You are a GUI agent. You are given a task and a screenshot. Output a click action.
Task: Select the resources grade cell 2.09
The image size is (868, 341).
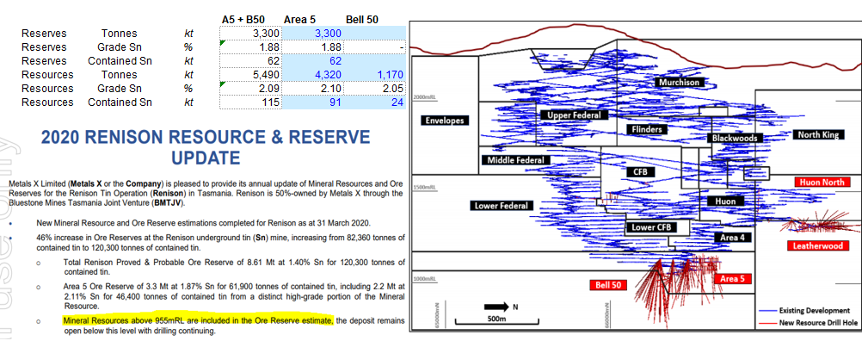(250, 88)
